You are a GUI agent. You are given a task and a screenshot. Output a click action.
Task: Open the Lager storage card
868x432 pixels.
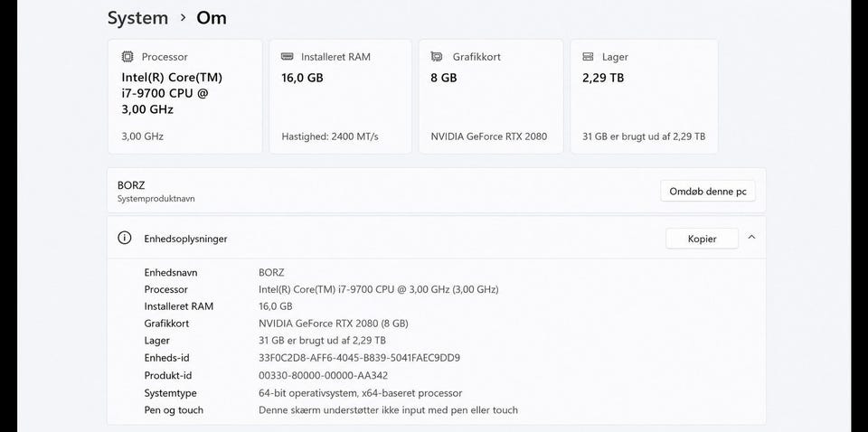pos(645,96)
